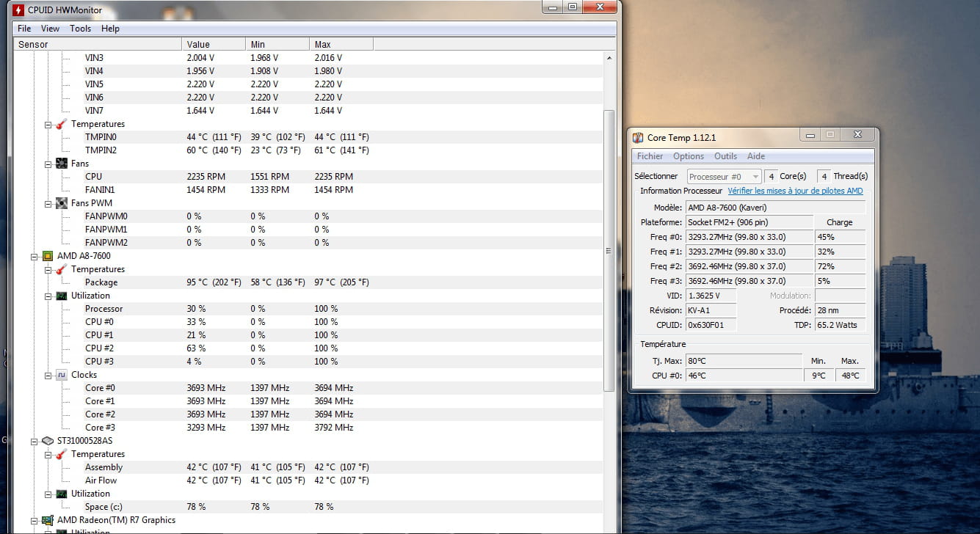The image size is (980, 534).
Task: Click the Modèle field showing AMD A8-7600 (Kaveri)
Action: click(775, 208)
